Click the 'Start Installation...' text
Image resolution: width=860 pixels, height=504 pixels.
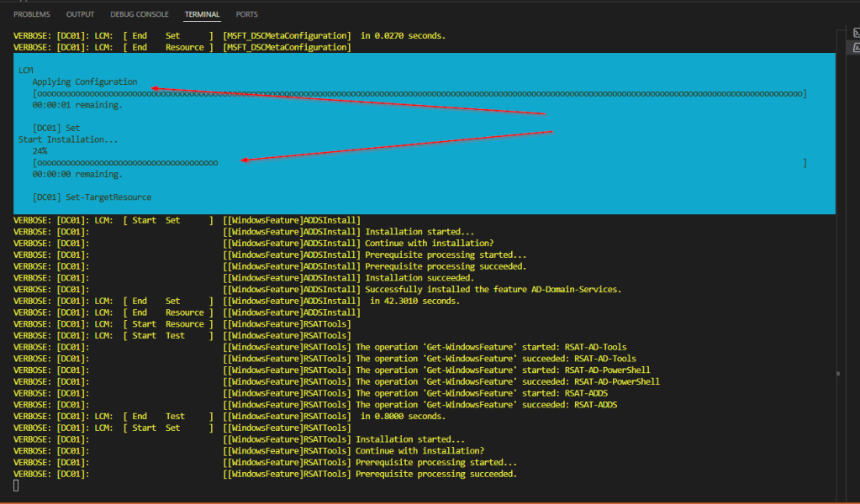pos(68,139)
